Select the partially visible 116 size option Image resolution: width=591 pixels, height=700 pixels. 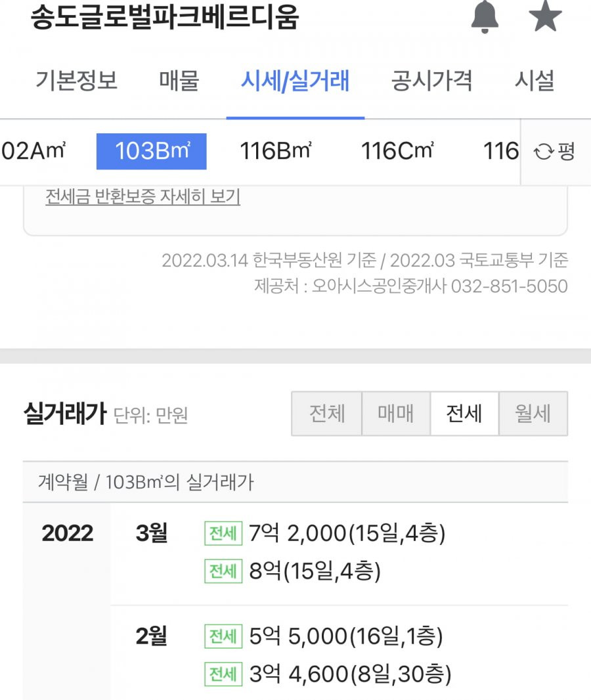(501, 151)
